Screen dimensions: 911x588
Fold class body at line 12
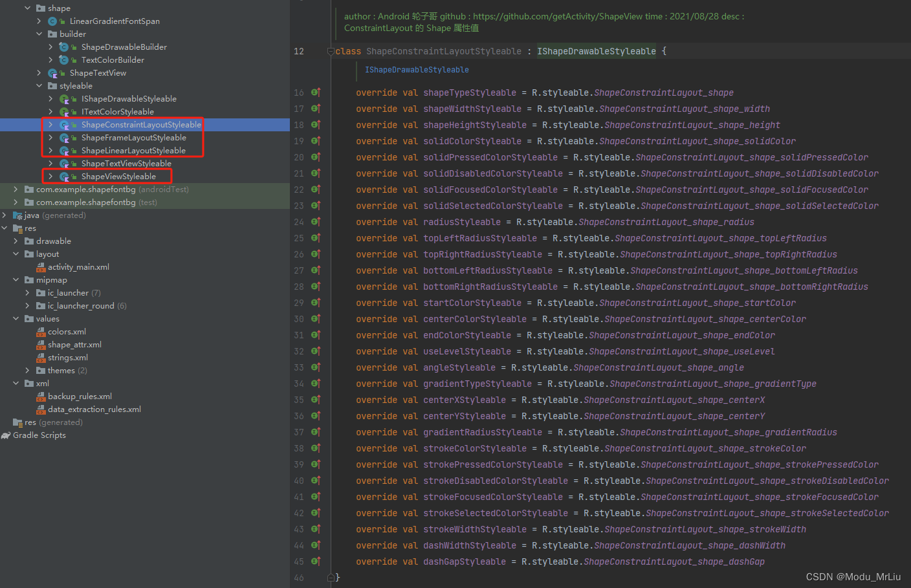(x=331, y=51)
